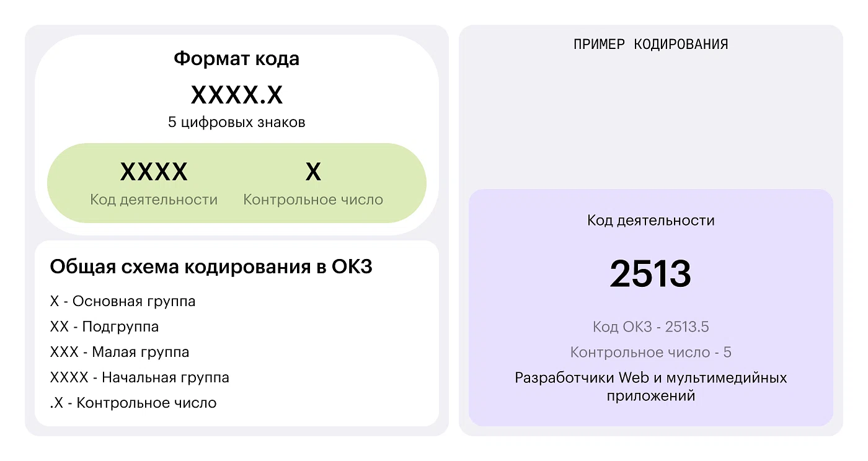868x461 pixels.
Task: Select the large 2513 code number
Action: (650, 273)
